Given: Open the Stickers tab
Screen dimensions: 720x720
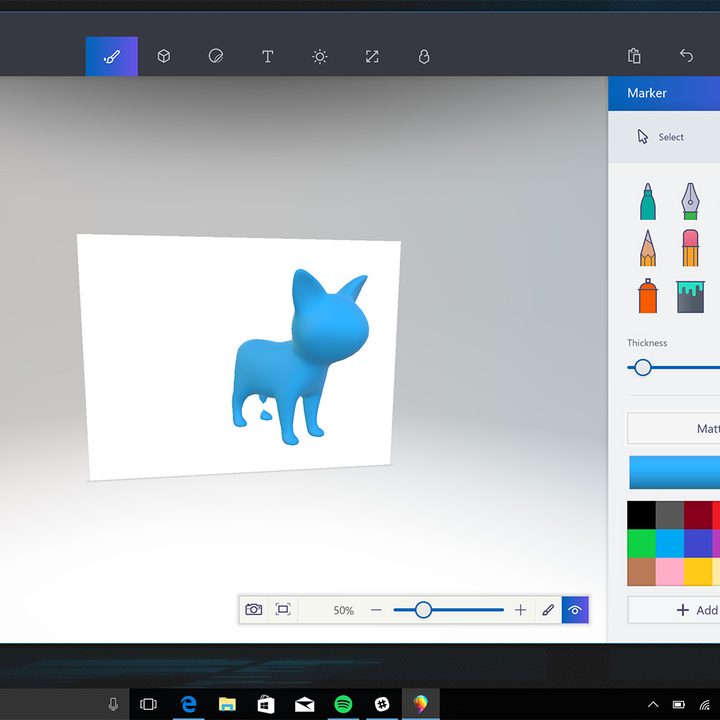Looking at the screenshot, I should [x=216, y=56].
